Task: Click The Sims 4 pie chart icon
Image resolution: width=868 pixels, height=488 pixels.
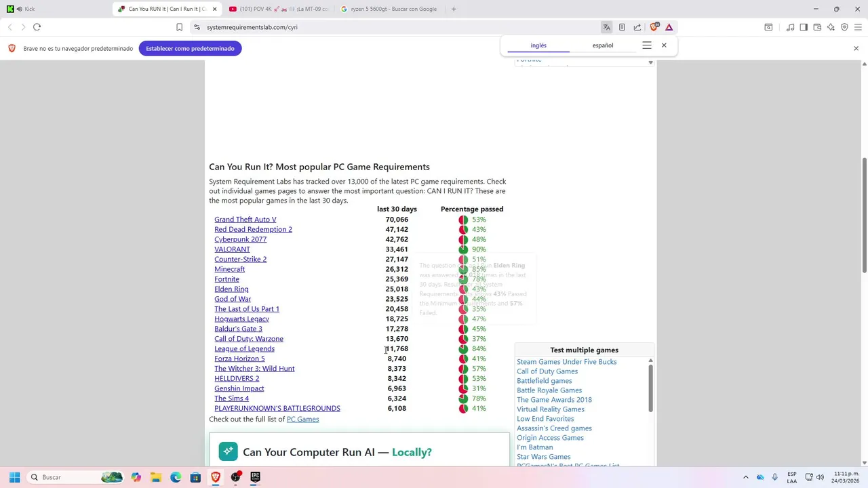Action: coord(463,399)
